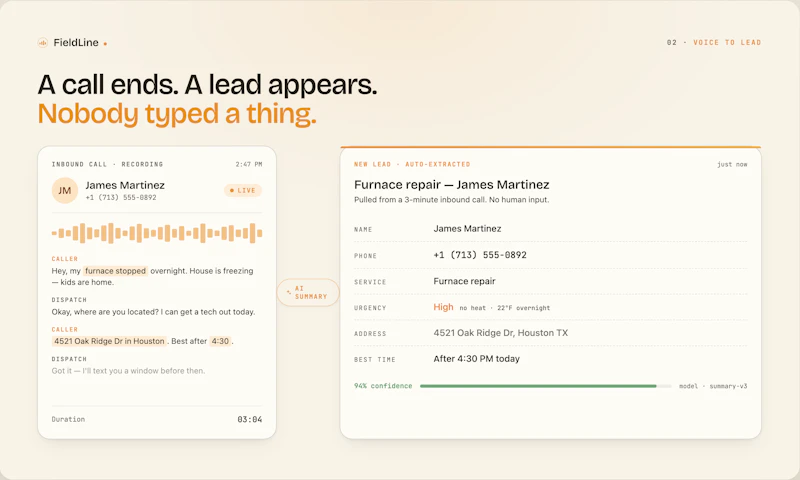800x480 pixels.
Task: Click the '2:47 PM' call timestamp
Action: tap(248, 164)
